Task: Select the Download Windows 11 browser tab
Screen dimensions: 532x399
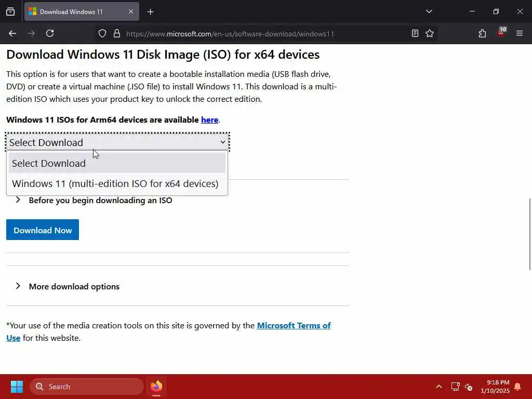Action: [82, 11]
